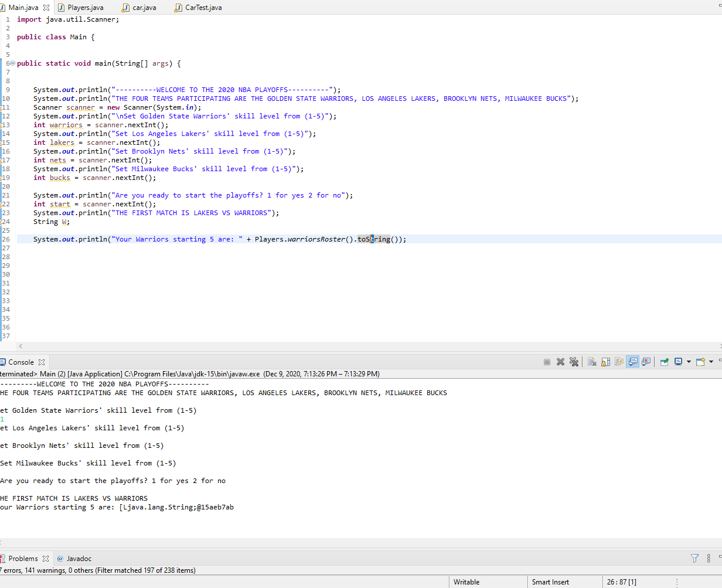722x588 pixels.
Task: Open the Problems view filter funnel
Action: pos(694,558)
